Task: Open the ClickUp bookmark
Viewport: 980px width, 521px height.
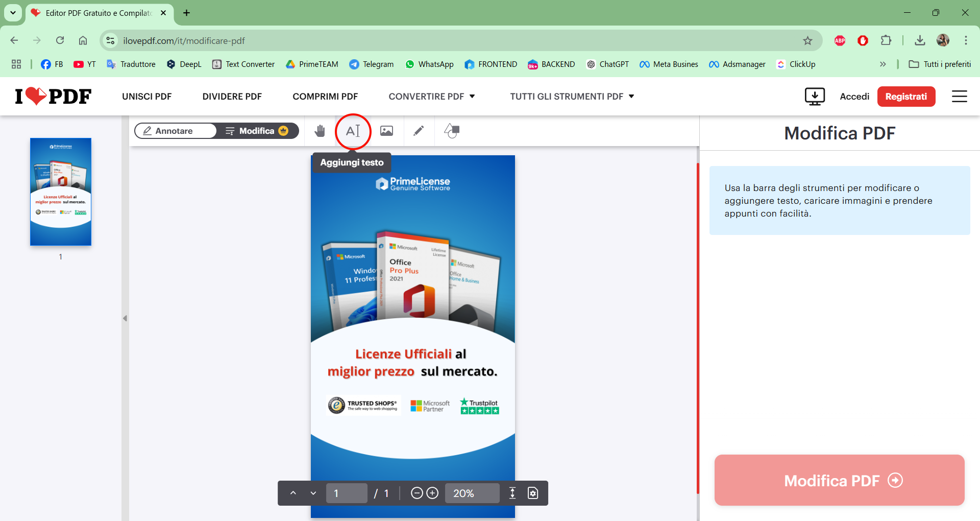Action: pos(796,64)
